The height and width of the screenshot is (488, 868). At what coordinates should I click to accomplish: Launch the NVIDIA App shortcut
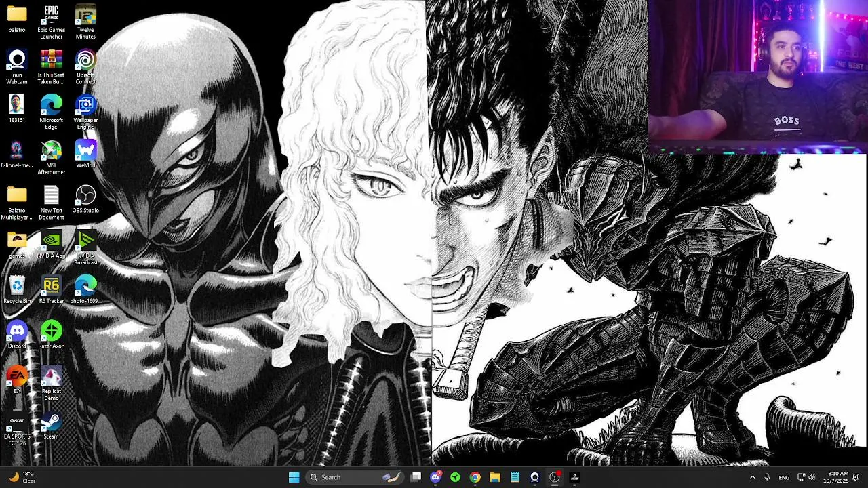coord(52,245)
